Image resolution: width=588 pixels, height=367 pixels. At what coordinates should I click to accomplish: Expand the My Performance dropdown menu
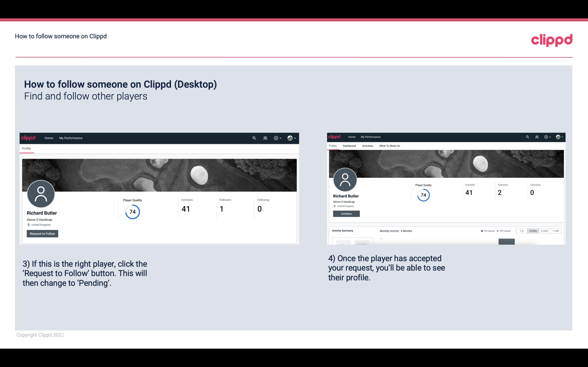point(71,138)
